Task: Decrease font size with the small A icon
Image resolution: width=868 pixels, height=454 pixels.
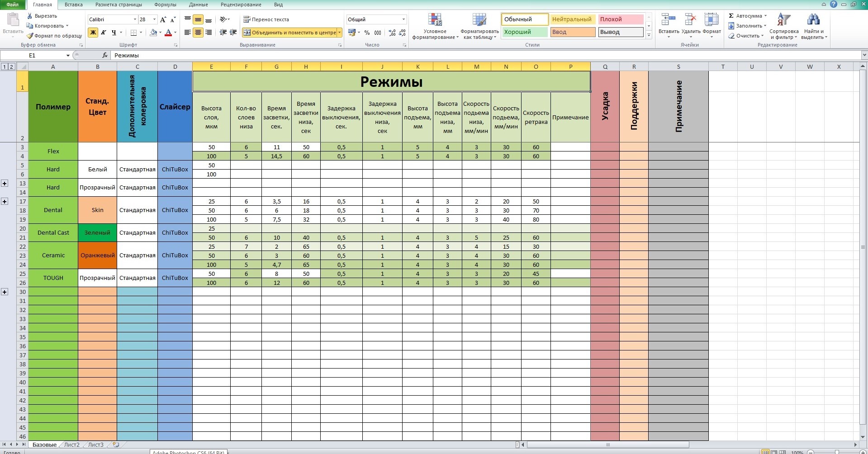Action: 174,19
